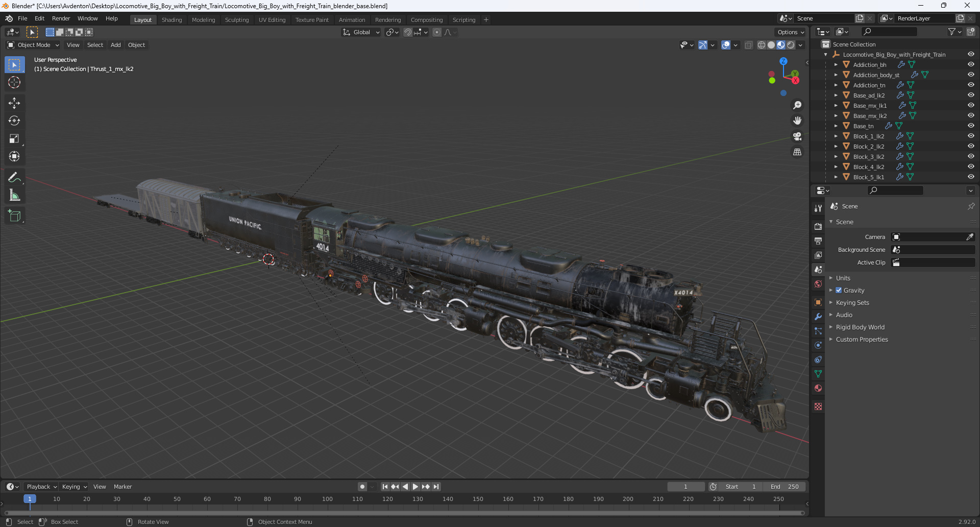This screenshot has width=980, height=527.
Task: Toggle X-ray display in viewport header
Action: (748, 45)
